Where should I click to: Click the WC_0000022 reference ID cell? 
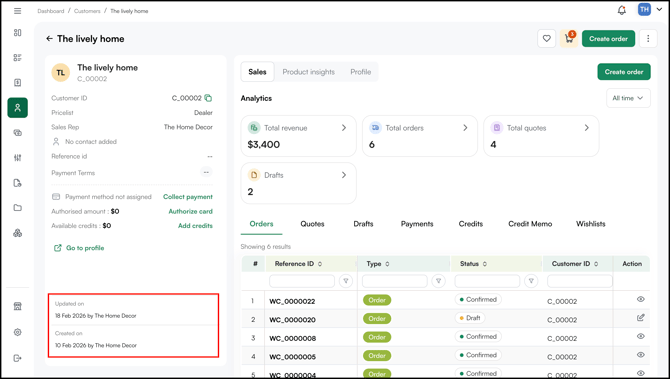pos(292,301)
